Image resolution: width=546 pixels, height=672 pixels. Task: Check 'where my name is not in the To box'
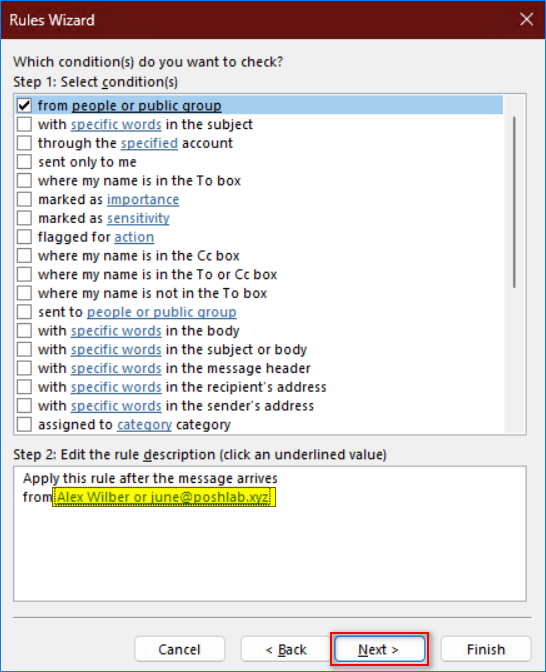(x=24, y=293)
